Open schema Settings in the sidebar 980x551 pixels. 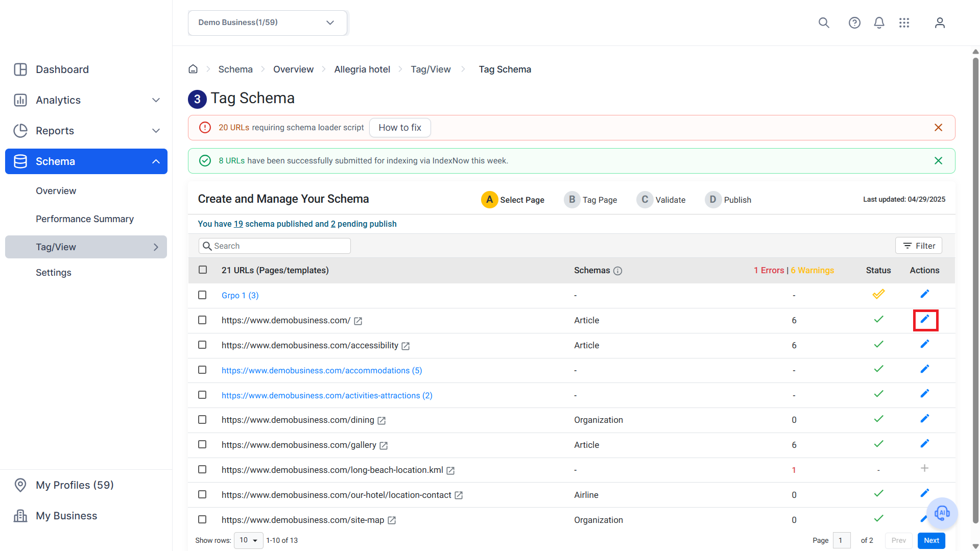pyautogui.click(x=54, y=273)
